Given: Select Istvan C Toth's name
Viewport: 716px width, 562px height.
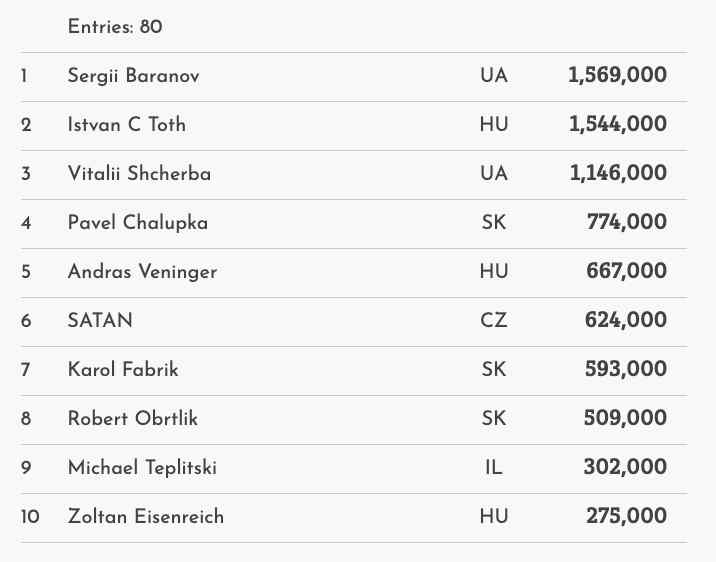Looking at the screenshot, I should click(x=127, y=125).
